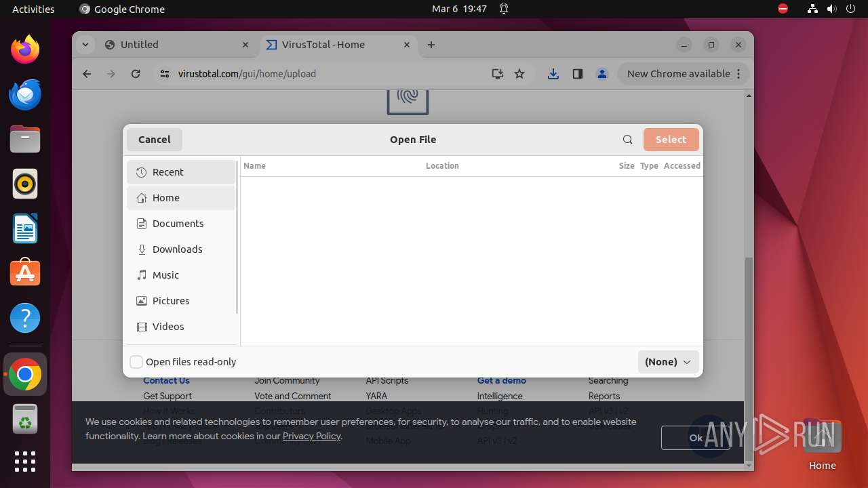This screenshot has width=868, height=488.
Task: Click install app icon in address bar
Action: (x=497, y=74)
